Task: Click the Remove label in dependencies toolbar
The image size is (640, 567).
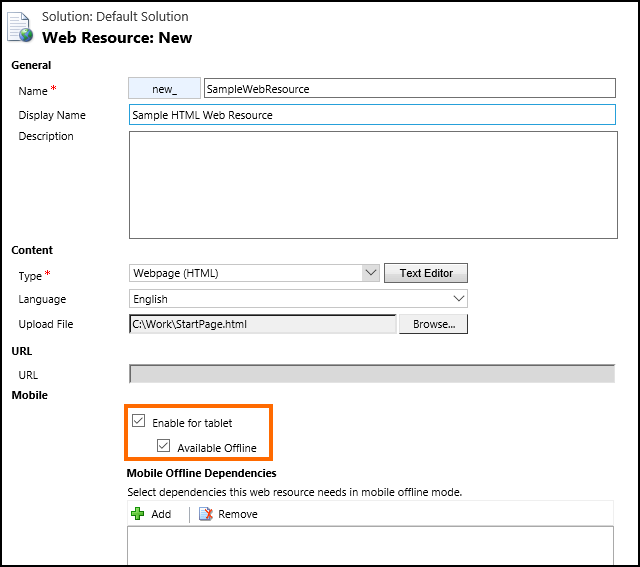Action: (x=238, y=514)
